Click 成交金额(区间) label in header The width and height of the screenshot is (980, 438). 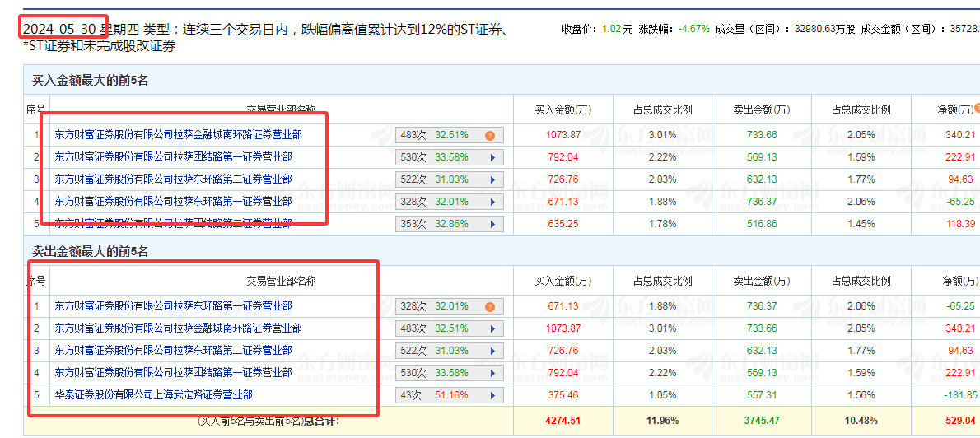[x=901, y=29]
